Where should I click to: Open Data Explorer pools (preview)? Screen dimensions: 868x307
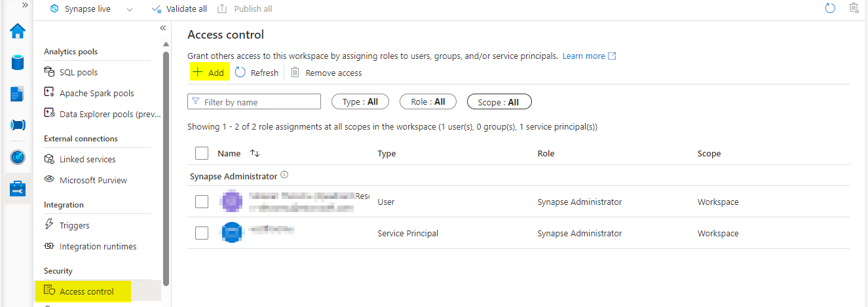[109, 114]
